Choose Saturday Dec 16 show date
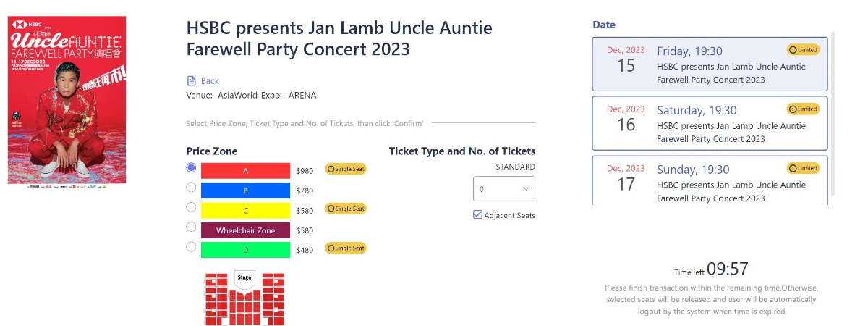The width and height of the screenshot is (868, 326). click(x=710, y=123)
